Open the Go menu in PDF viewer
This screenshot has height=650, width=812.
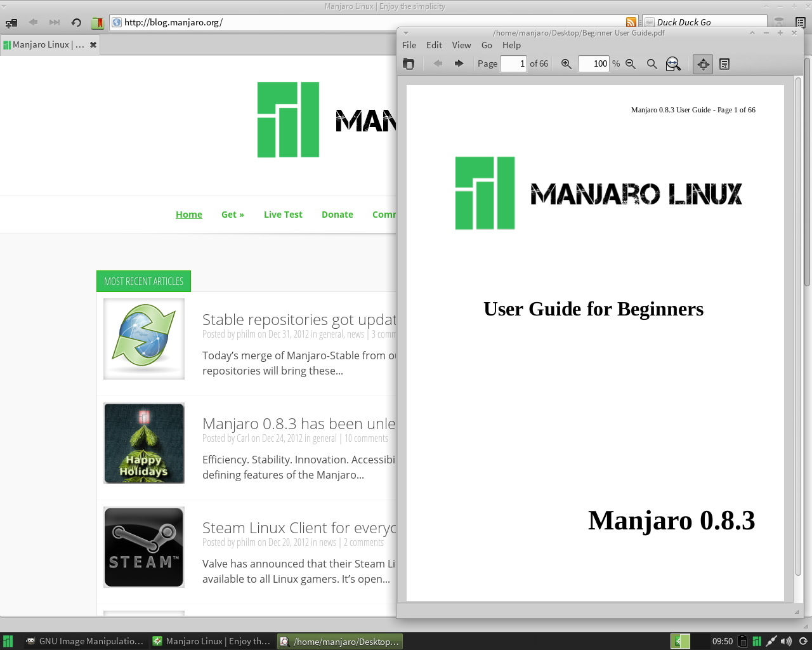click(x=487, y=45)
